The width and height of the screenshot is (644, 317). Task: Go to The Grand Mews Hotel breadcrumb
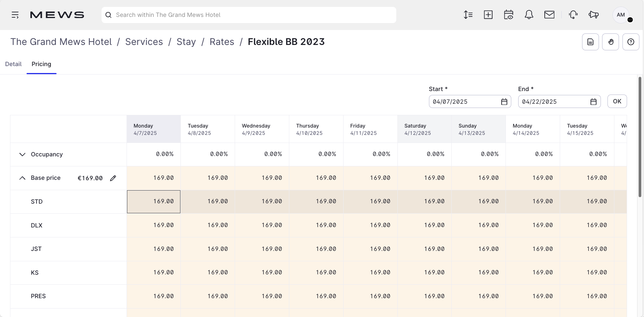click(61, 42)
